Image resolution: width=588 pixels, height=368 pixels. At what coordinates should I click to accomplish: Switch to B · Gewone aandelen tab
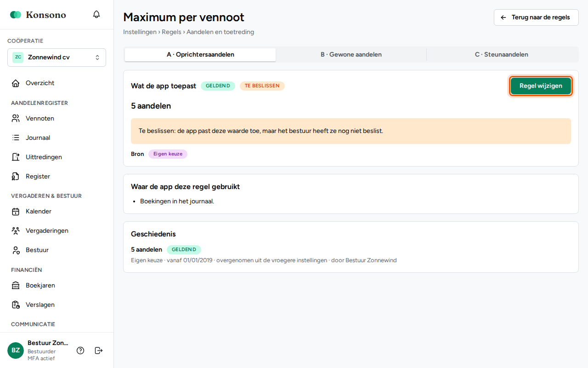point(351,55)
